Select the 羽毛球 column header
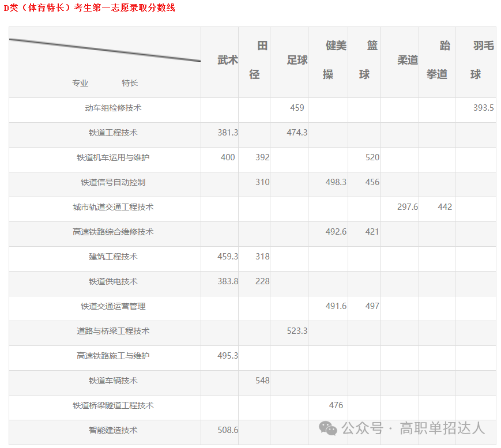 (477, 59)
